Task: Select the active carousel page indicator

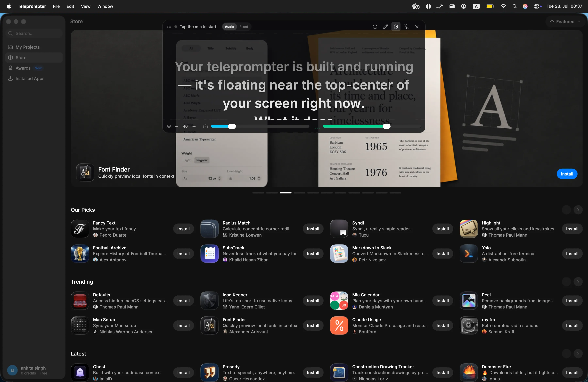Action: 286,193
